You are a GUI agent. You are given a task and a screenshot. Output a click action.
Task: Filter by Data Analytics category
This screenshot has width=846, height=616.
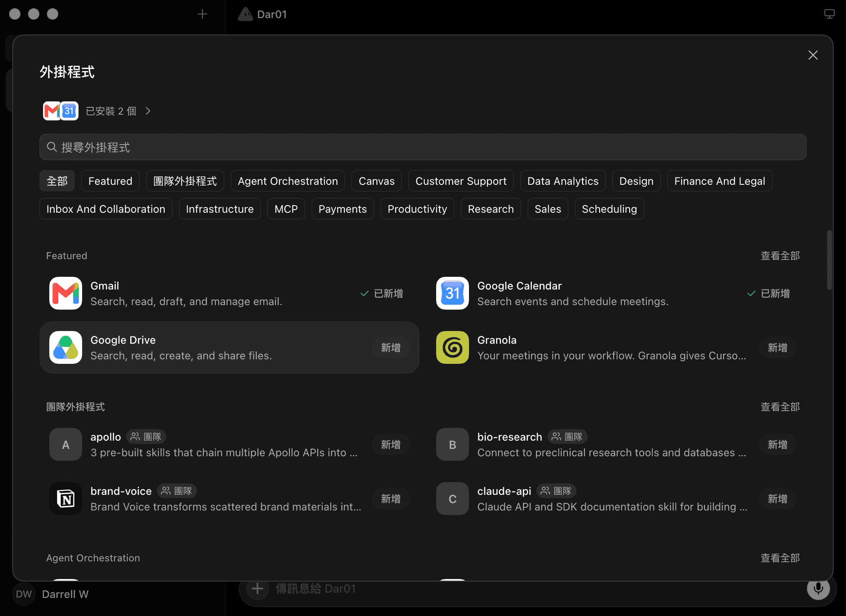[x=563, y=181]
